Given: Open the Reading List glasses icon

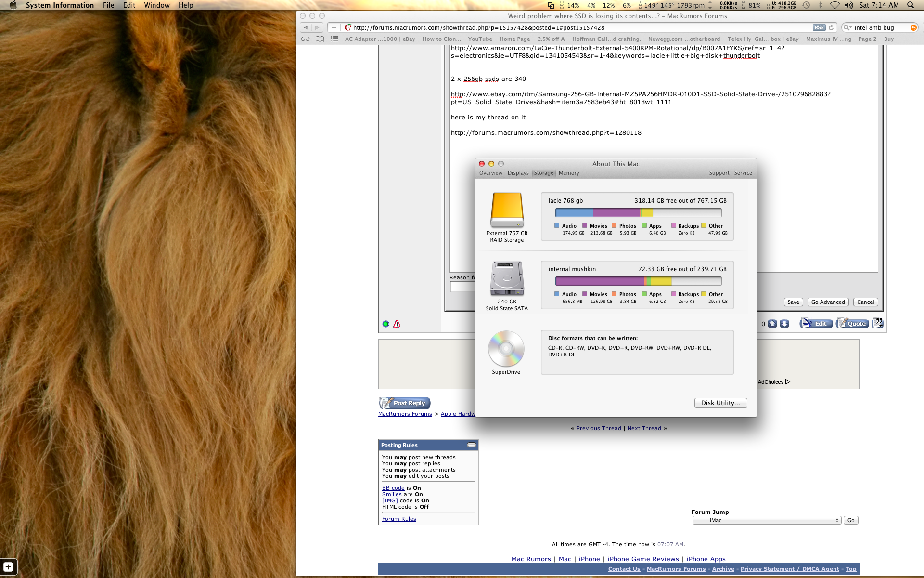Looking at the screenshot, I should [x=305, y=39].
